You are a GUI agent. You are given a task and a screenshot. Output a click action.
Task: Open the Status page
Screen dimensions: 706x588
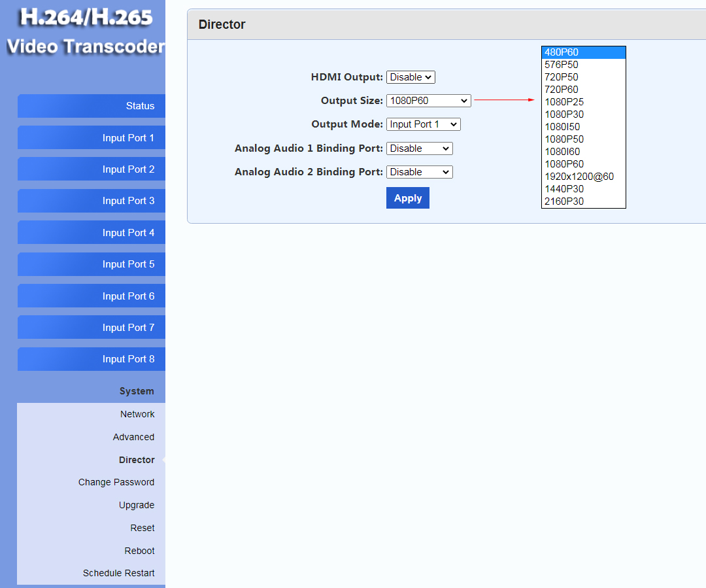click(91, 106)
